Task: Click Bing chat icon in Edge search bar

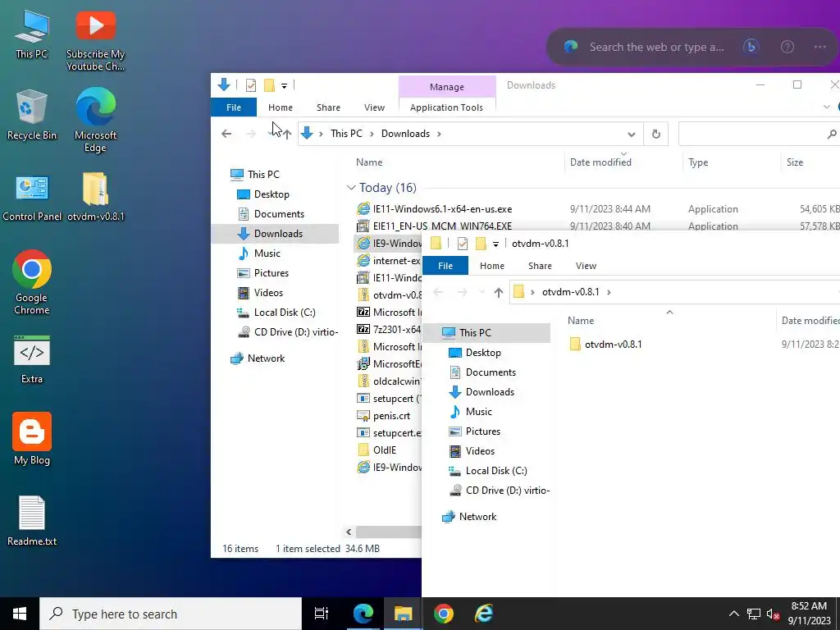Action: [751, 47]
